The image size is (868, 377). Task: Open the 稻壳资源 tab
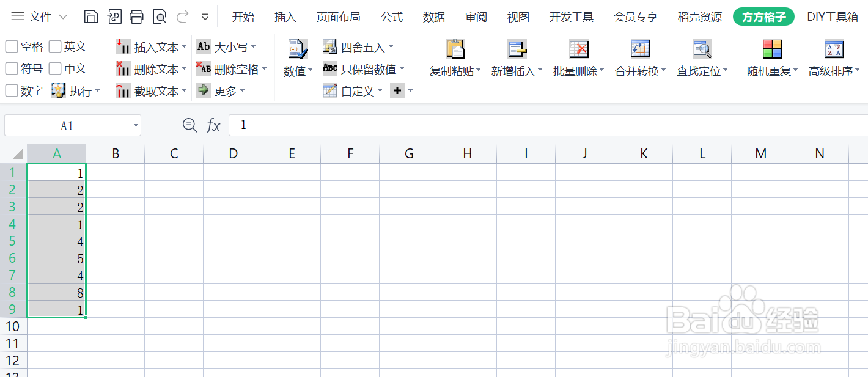(x=700, y=17)
